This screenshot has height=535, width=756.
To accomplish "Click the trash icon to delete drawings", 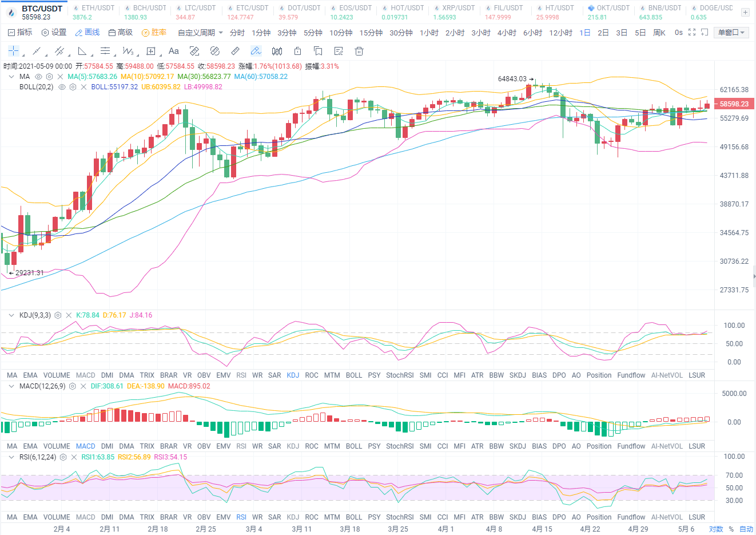I will 359,51.
